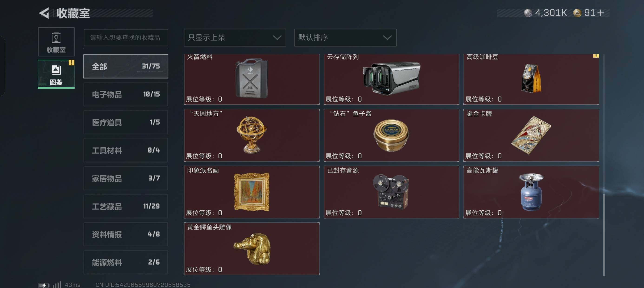
Task: Select the 火箭燃料 jerrycan item
Action: 252,79
